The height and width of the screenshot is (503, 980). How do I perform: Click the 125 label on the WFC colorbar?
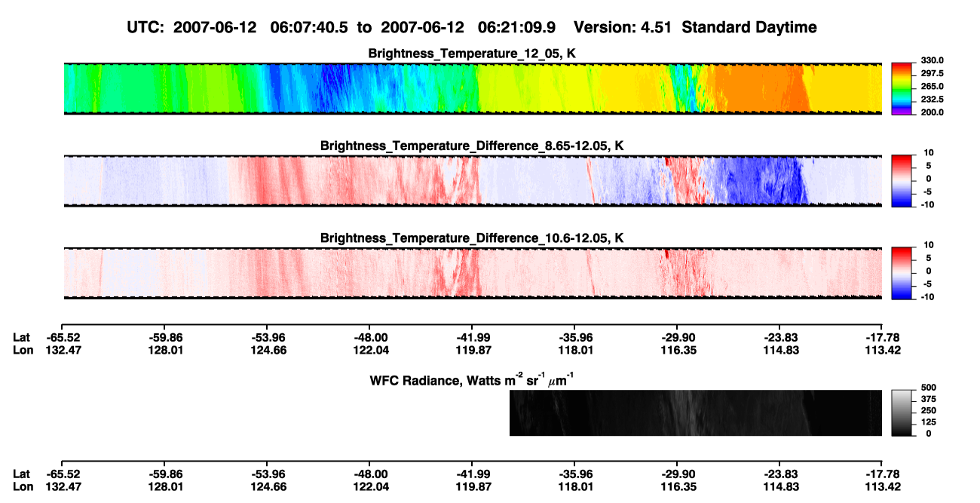(x=929, y=422)
